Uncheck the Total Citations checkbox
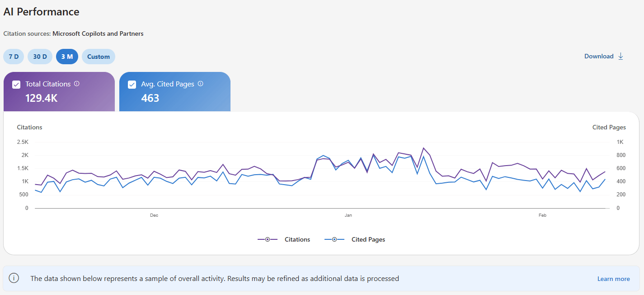Image resolution: width=644 pixels, height=295 pixels. coord(16,84)
